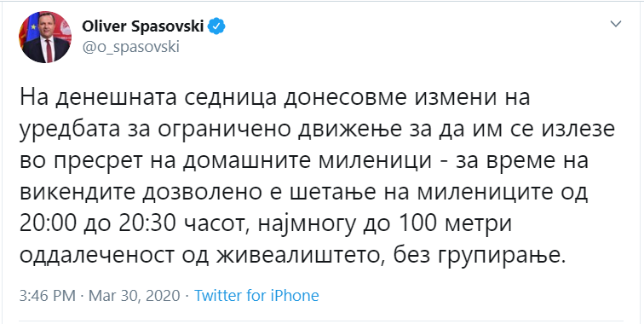Click the word 'живеалиштето' in the last line
Viewport: 644px width, 324px height.
click(304, 257)
